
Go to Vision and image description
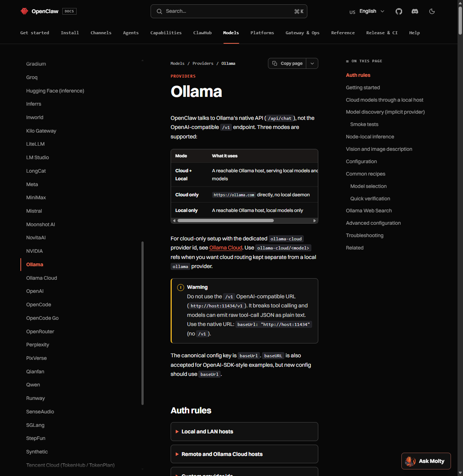click(379, 149)
